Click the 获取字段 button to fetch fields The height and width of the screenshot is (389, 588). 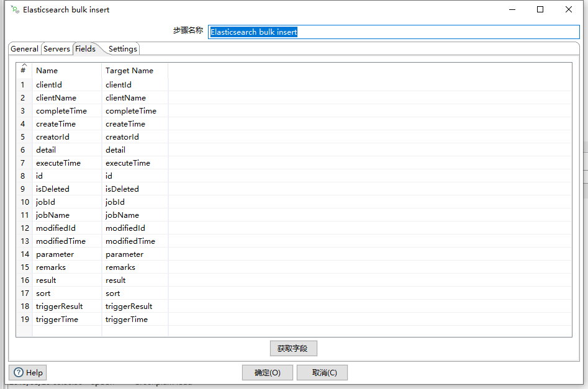[x=293, y=348]
